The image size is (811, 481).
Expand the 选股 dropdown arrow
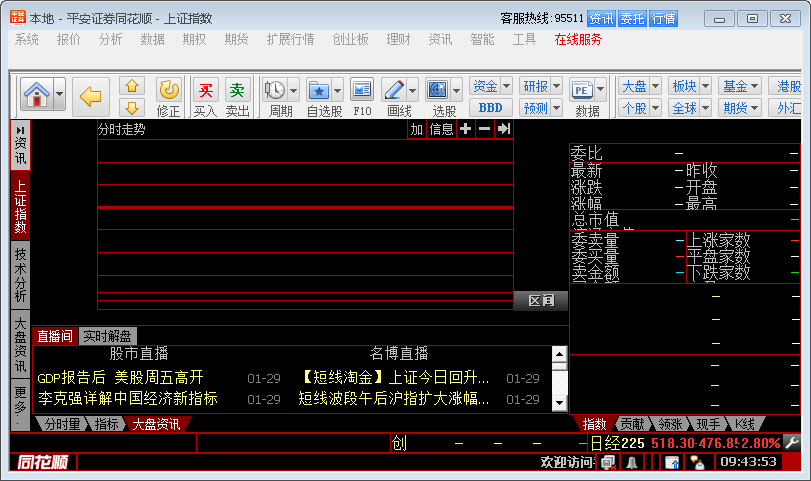(456, 91)
